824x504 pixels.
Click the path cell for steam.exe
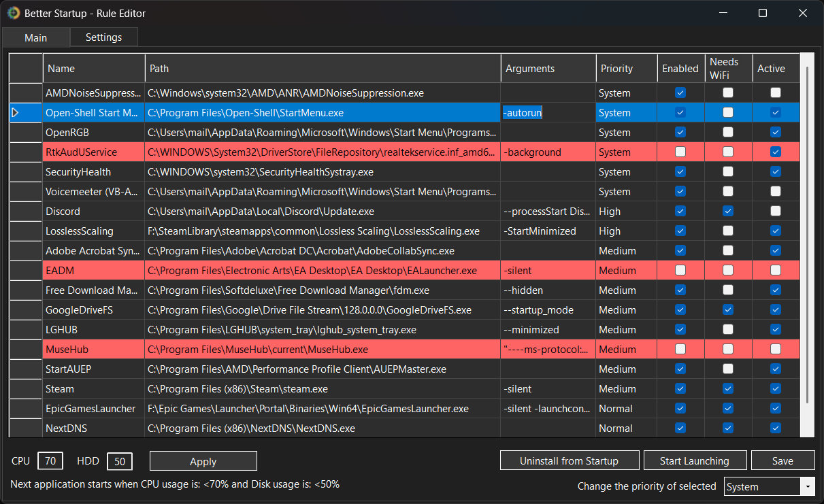tap(323, 389)
